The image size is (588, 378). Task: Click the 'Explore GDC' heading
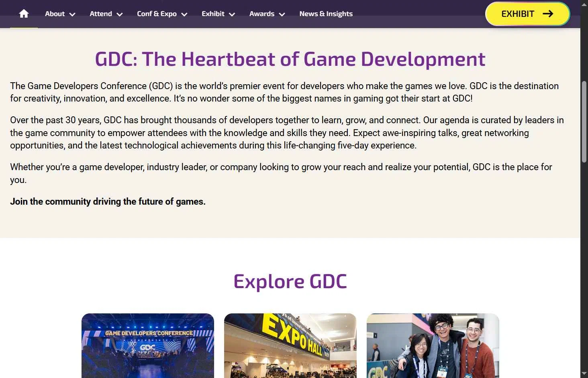pyautogui.click(x=290, y=281)
